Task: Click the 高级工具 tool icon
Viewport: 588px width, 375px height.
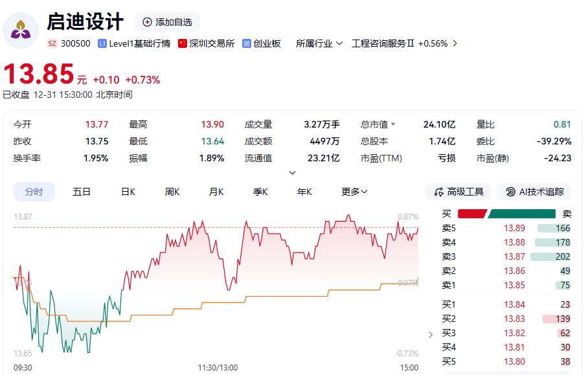Action: coord(438,192)
